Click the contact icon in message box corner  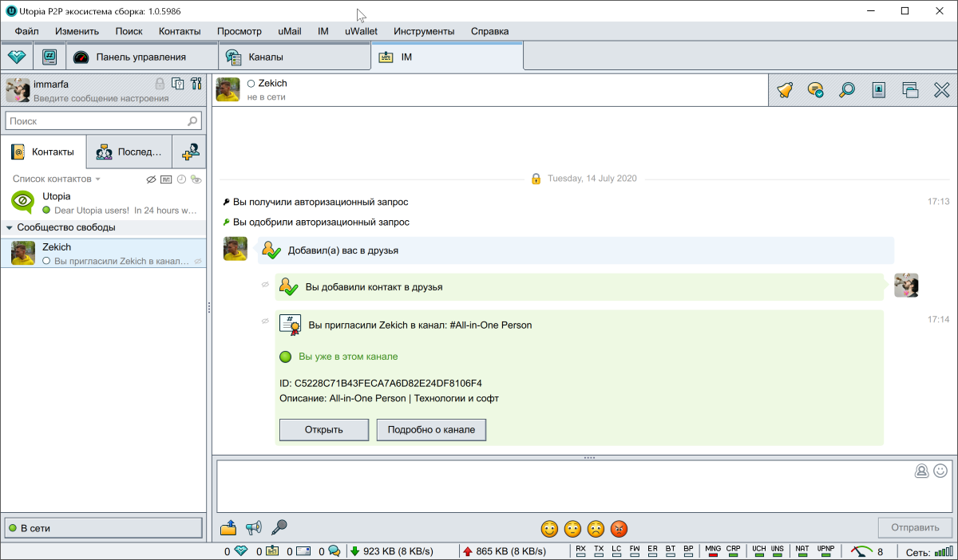pos(922,471)
